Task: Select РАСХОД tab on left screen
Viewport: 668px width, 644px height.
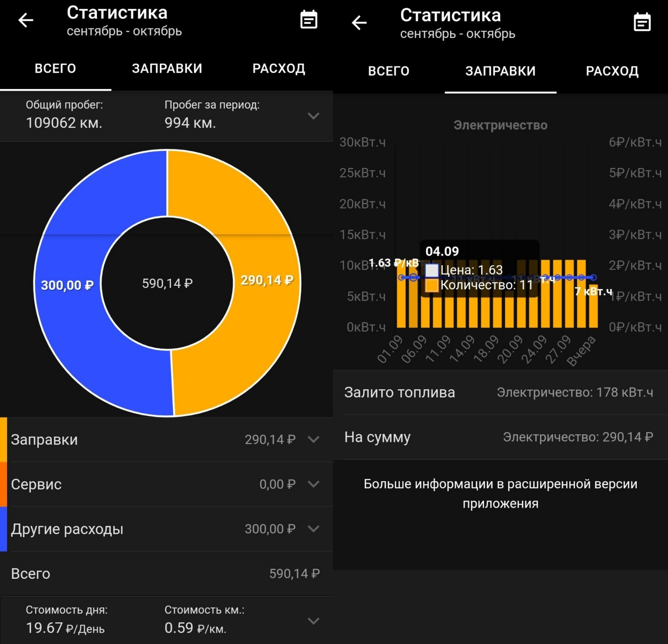Action: [x=278, y=68]
